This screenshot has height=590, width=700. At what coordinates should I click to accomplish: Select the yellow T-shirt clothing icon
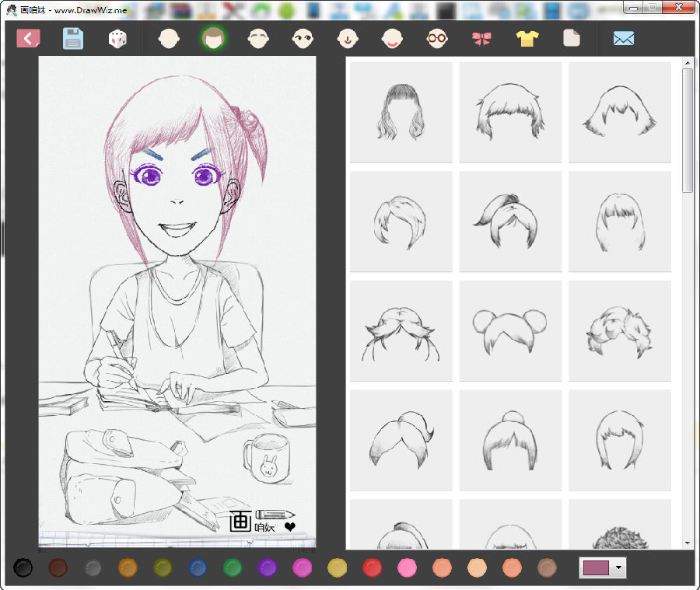tap(527, 39)
